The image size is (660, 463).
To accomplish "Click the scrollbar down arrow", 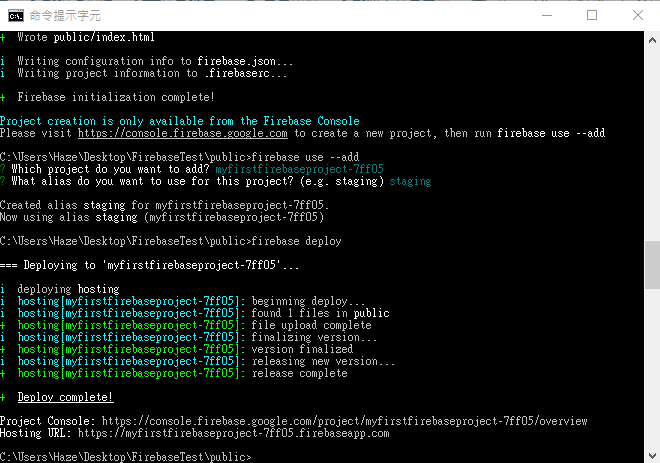I will [652, 455].
